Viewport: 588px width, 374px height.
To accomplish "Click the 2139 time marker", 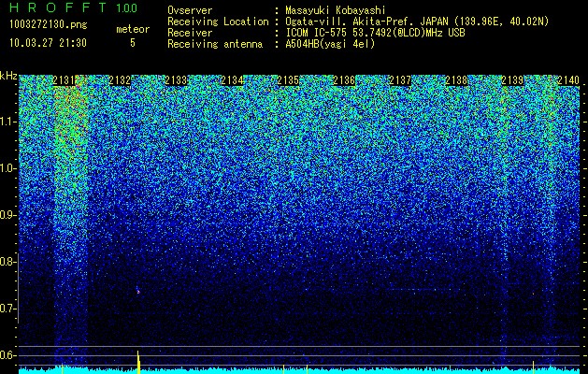I will [512, 80].
